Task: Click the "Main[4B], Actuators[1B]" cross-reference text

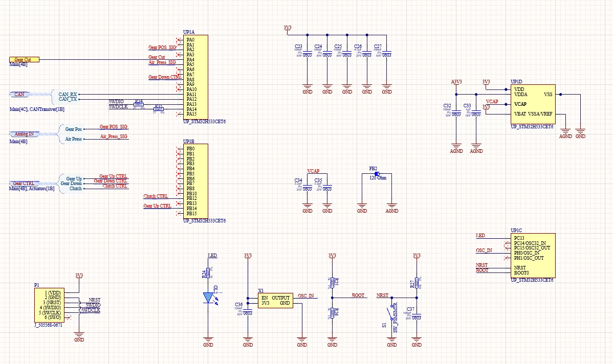Action: click(32, 189)
